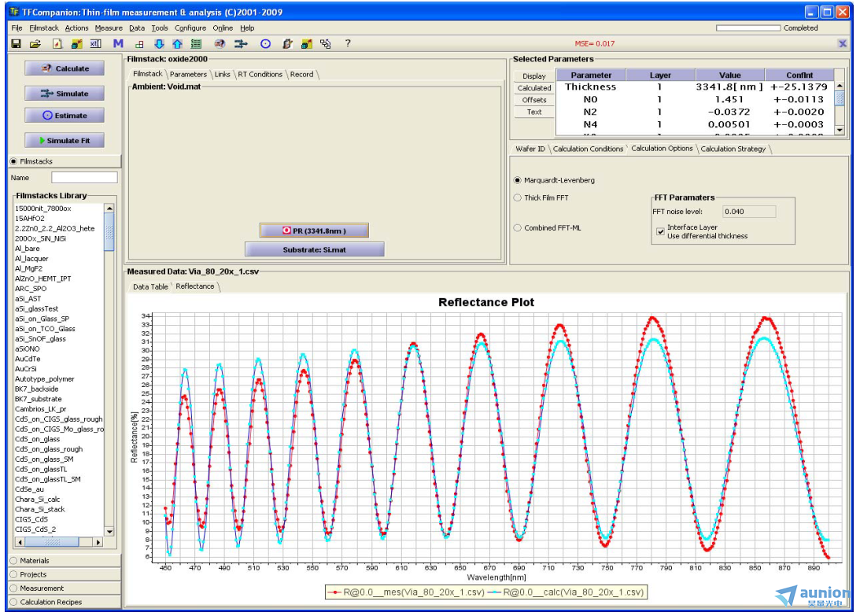Select the Thick Film FFT option
Screen dimensions: 860x616
pos(517,197)
